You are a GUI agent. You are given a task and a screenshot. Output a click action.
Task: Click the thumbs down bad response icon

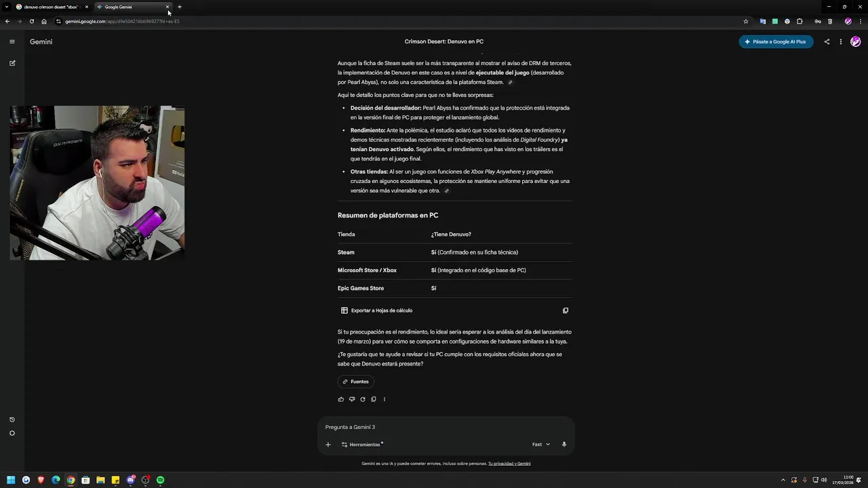click(x=352, y=399)
